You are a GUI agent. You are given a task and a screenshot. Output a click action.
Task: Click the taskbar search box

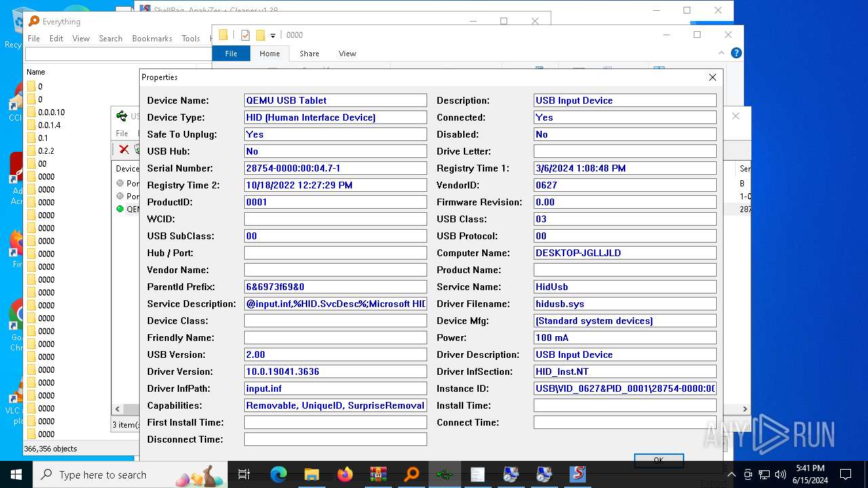[130, 474]
